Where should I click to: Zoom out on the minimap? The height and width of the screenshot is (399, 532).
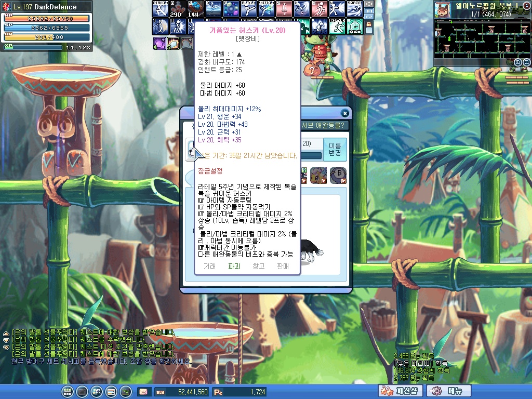[x=527, y=62]
